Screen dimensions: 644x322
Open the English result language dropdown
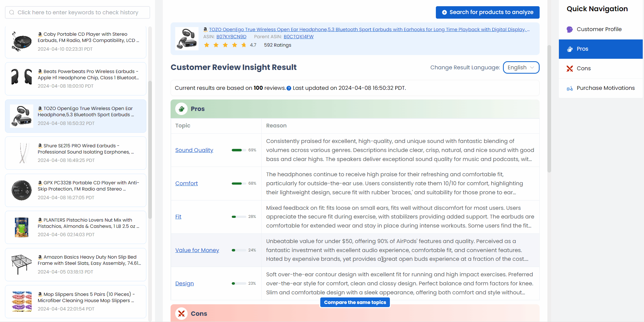click(x=521, y=67)
